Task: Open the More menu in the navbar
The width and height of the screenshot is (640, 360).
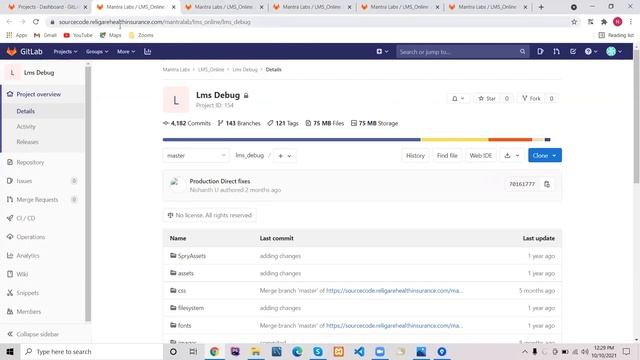Action: point(126,51)
